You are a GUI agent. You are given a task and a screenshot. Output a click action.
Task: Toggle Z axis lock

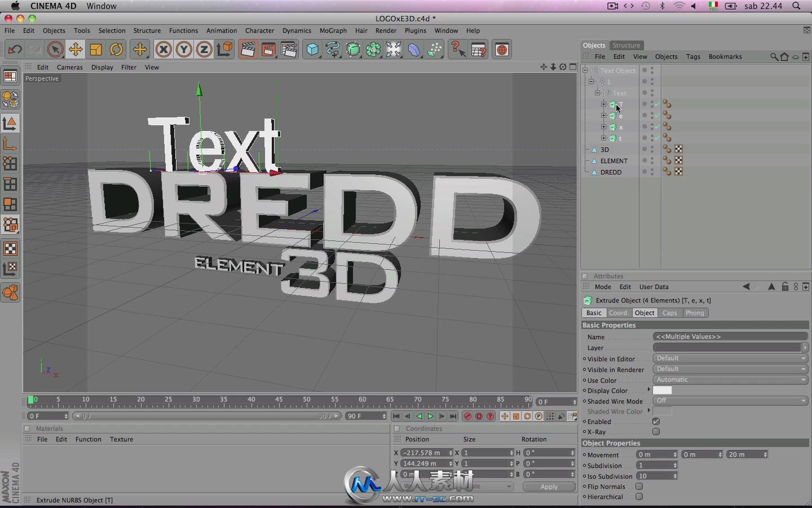coord(204,50)
